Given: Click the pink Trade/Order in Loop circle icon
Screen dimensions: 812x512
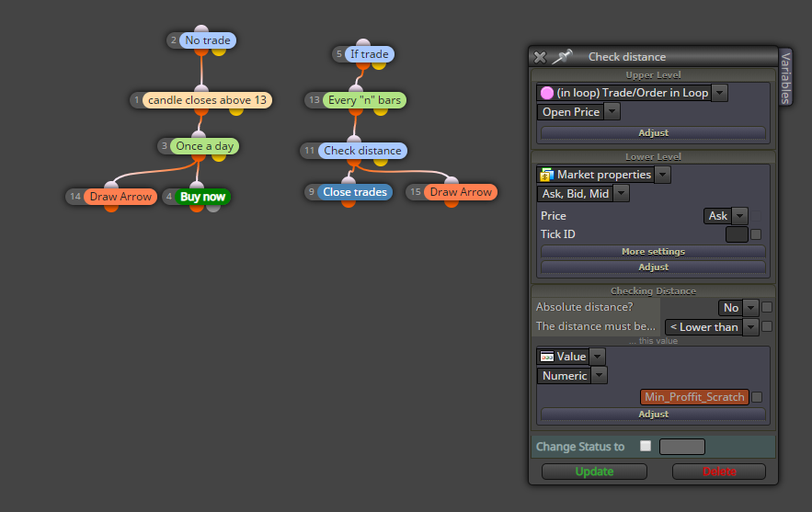Looking at the screenshot, I should point(547,93).
